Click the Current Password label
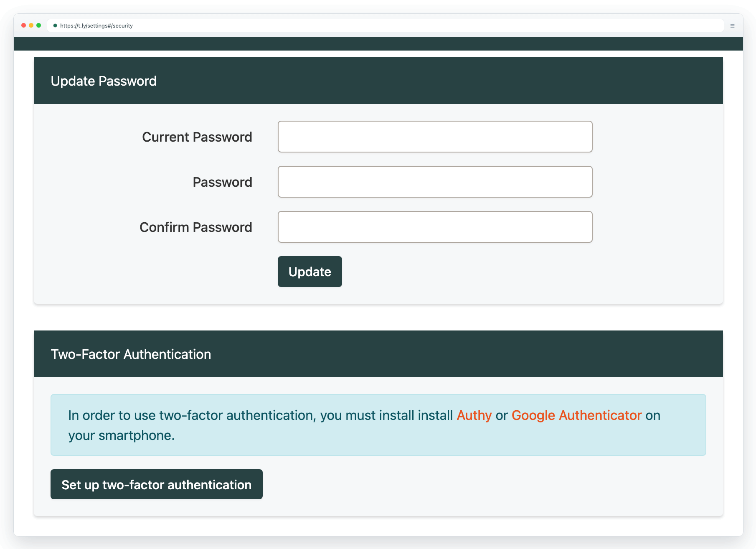This screenshot has height=549, width=756. (x=197, y=137)
